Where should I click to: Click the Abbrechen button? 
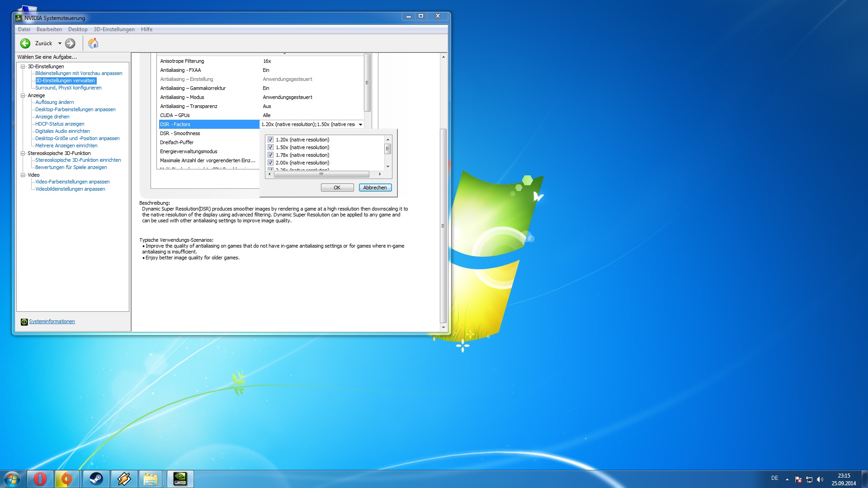pyautogui.click(x=375, y=188)
